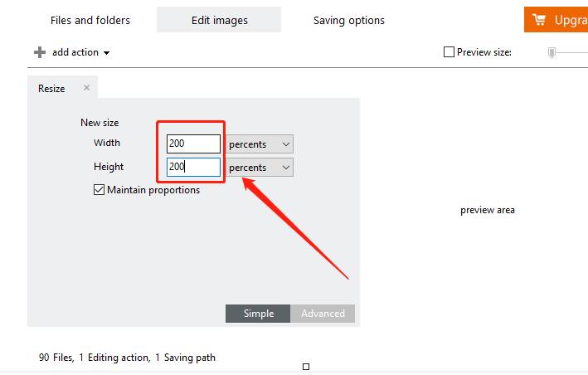Click the add action text label
588x375 pixels.
[x=75, y=52]
